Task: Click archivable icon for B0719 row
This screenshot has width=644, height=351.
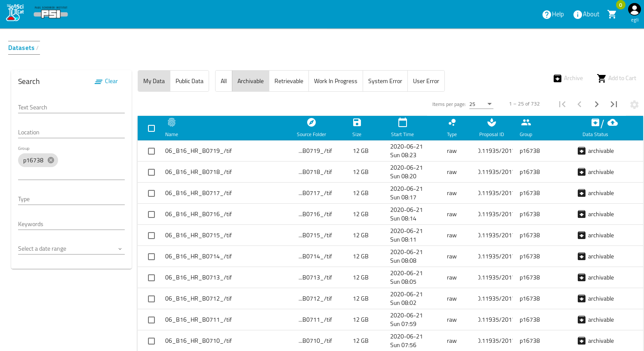Action: point(582,151)
